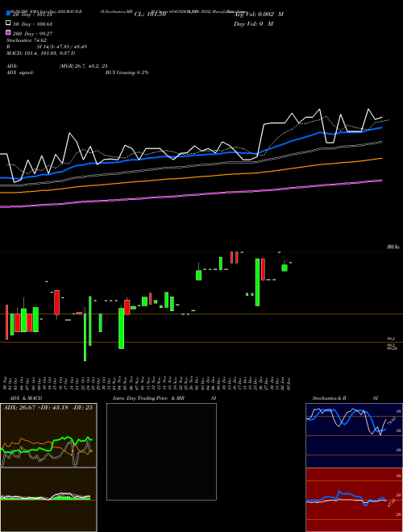Click the '74.62' value in Stochastics panel

(x=390, y=421)
